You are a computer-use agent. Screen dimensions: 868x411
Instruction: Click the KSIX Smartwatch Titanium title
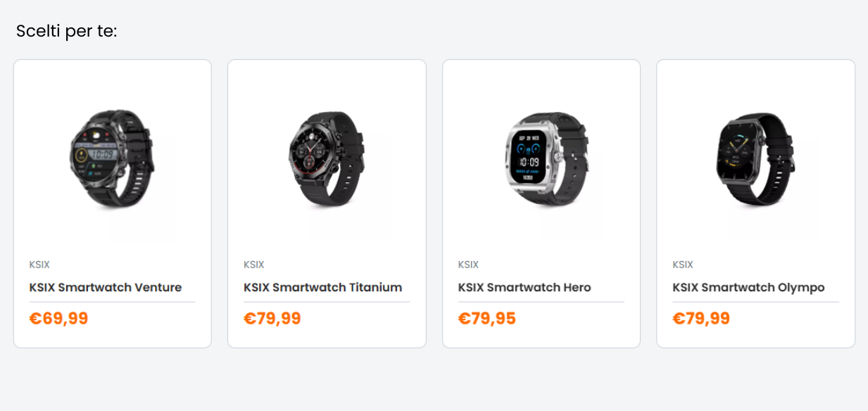(x=323, y=287)
